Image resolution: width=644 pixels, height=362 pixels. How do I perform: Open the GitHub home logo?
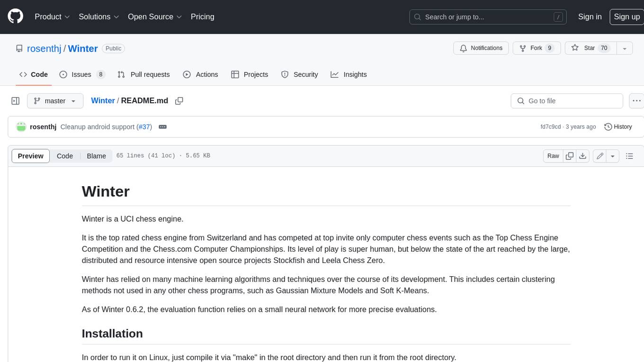[x=15, y=17]
